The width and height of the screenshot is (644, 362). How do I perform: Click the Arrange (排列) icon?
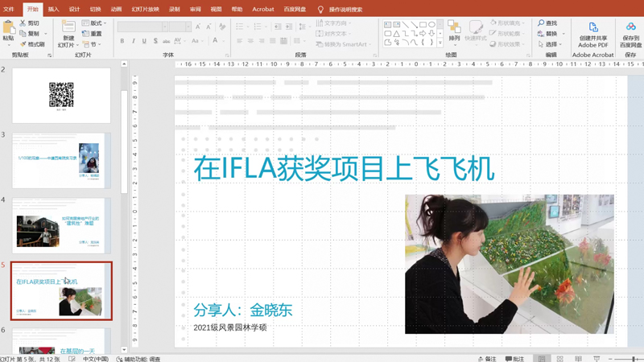click(x=454, y=27)
